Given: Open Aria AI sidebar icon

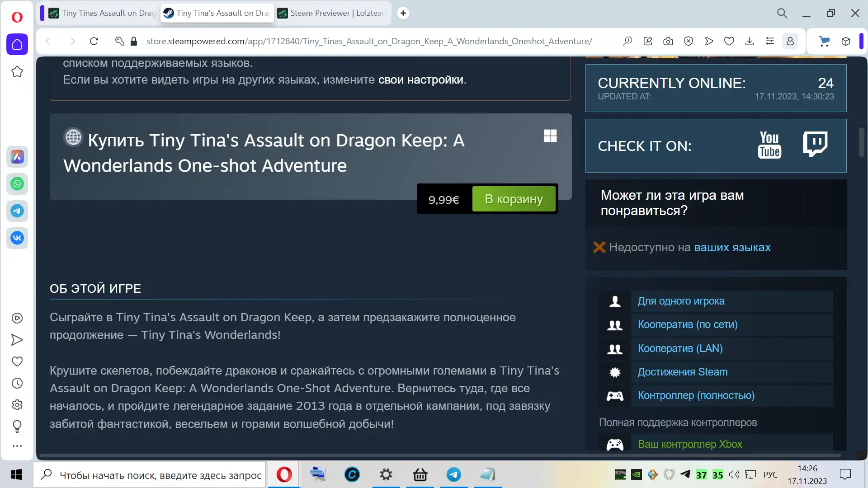Looking at the screenshot, I should 17,157.
